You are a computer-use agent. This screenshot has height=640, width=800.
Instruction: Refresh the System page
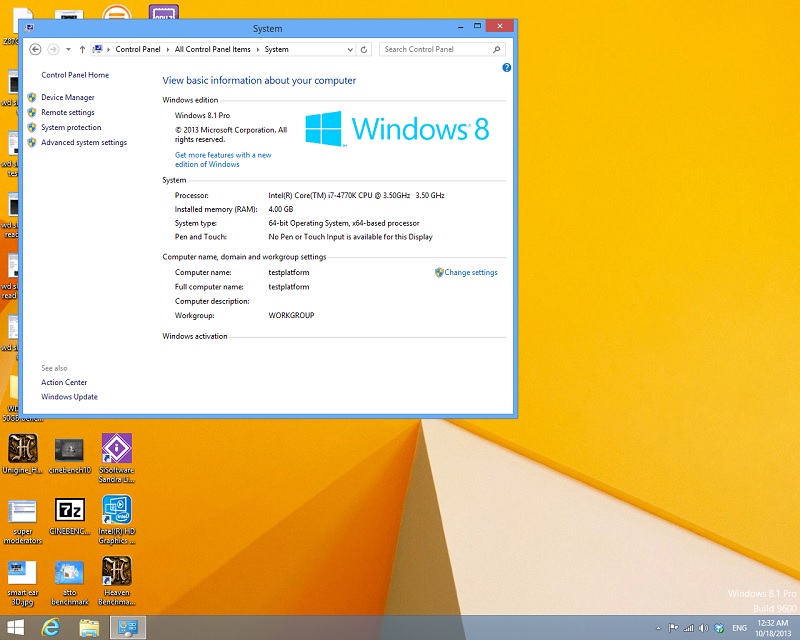tap(364, 50)
